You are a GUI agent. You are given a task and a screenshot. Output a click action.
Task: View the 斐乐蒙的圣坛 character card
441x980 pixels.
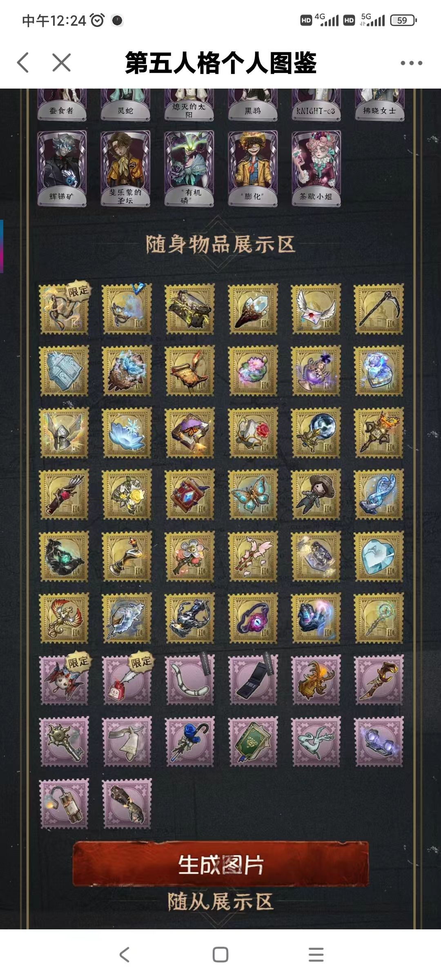[x=125, y=168]
